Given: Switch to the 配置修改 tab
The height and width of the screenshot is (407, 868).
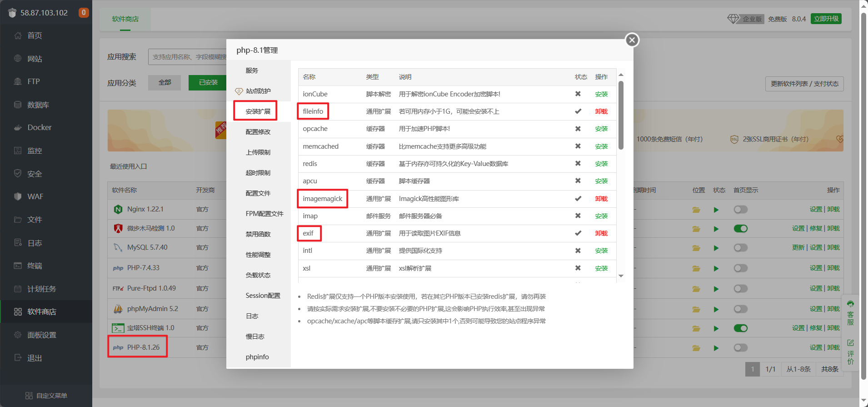Looking at the screenshot, I should (258, 132).
